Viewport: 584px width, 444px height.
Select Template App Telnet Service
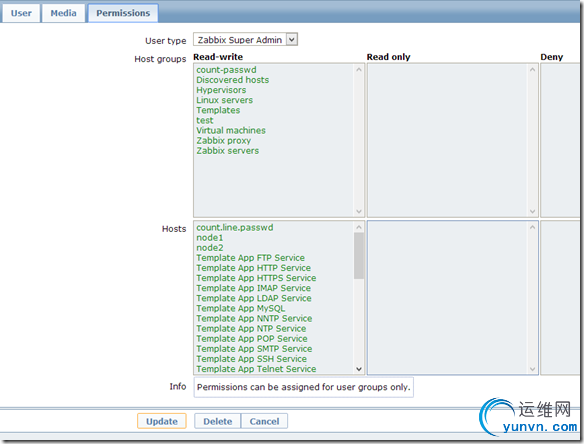256,369
